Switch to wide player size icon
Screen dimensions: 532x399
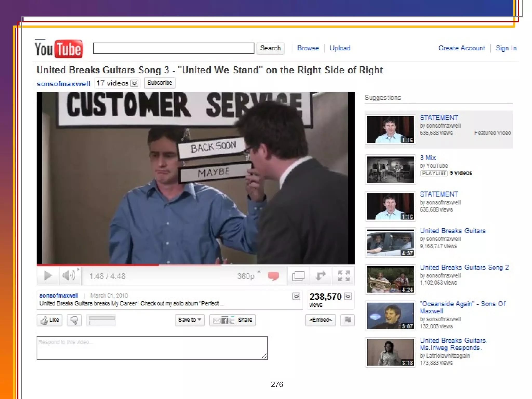(x=298, y=276)
